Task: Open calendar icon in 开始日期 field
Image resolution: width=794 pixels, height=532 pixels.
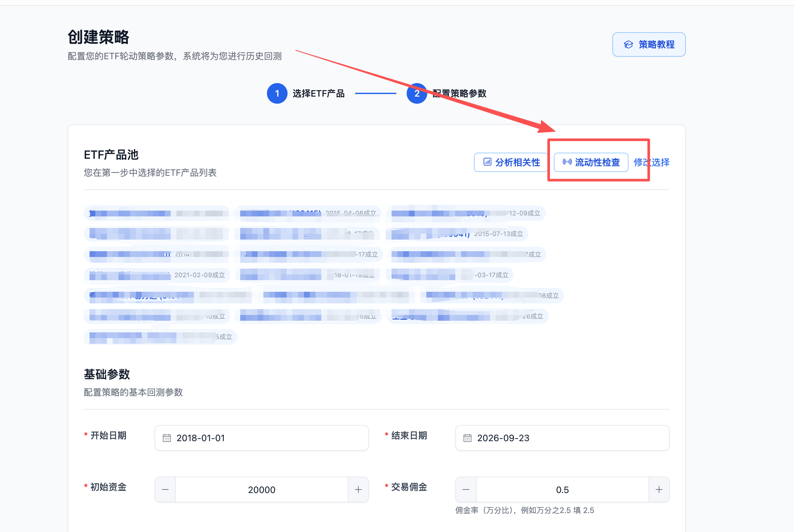Action: click(x=166, y=438)
